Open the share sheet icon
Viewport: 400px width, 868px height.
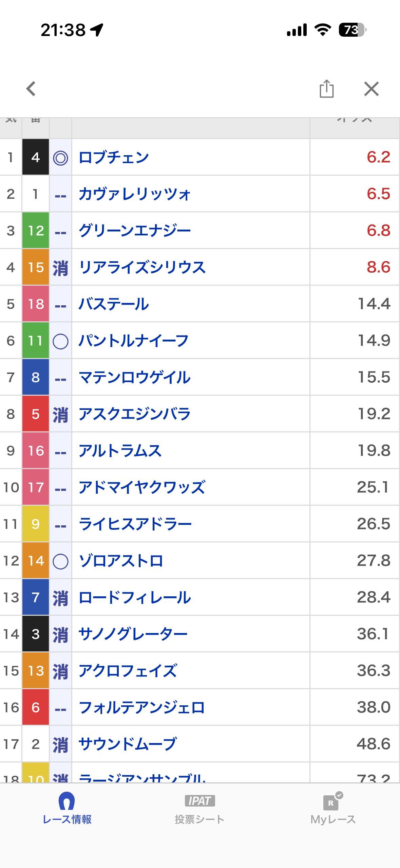[x=326, y=89]
